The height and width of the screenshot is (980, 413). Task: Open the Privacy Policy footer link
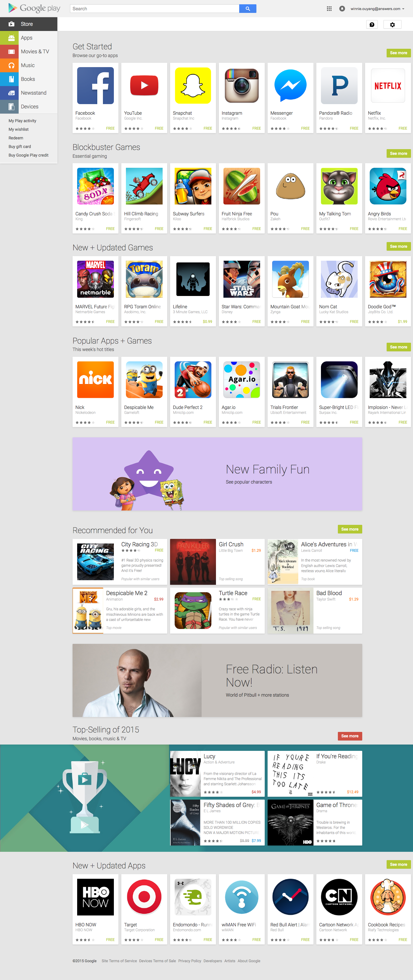[x=189, y=960]
